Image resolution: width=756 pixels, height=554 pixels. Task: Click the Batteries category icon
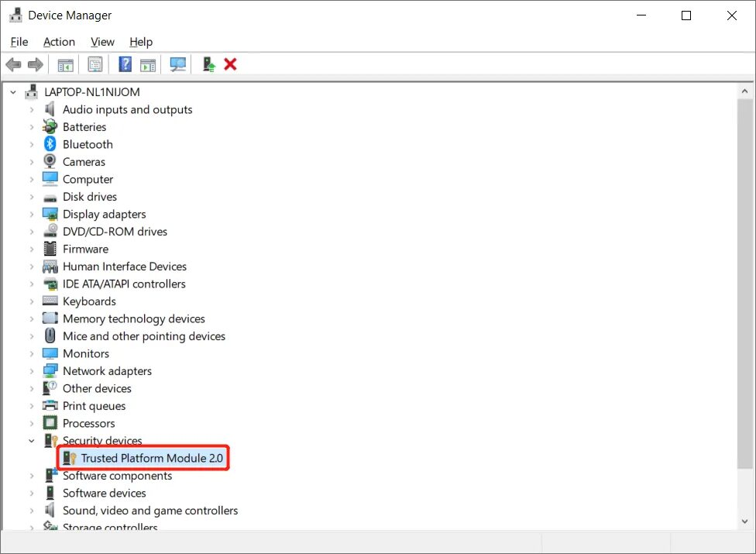pyautogui.click(x=50, y=126)
